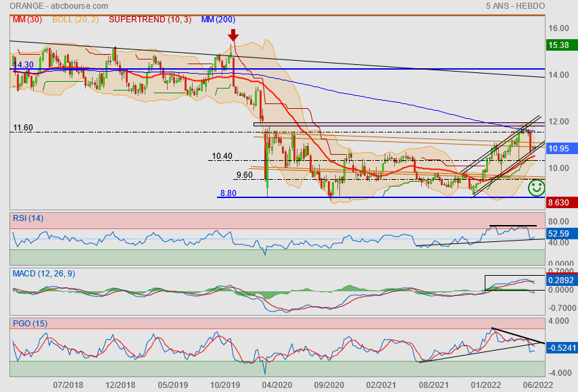Click the 12.00 price axis label

pos(559,122)
